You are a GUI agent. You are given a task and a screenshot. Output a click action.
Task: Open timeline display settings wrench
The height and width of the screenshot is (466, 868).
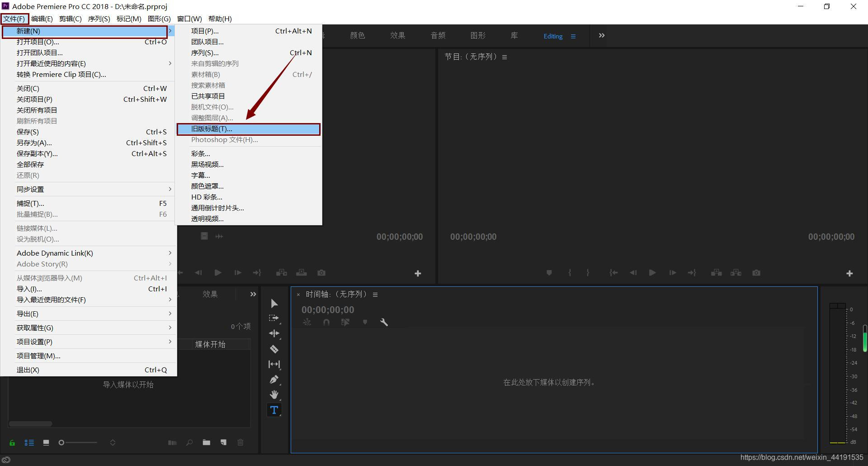click(384, 322)
